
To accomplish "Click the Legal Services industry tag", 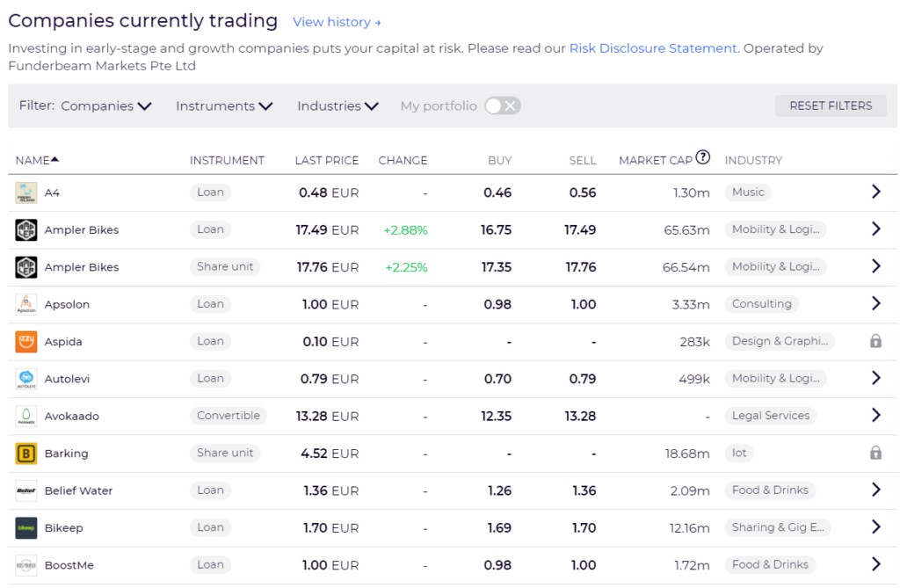I will tap(770, 416).
